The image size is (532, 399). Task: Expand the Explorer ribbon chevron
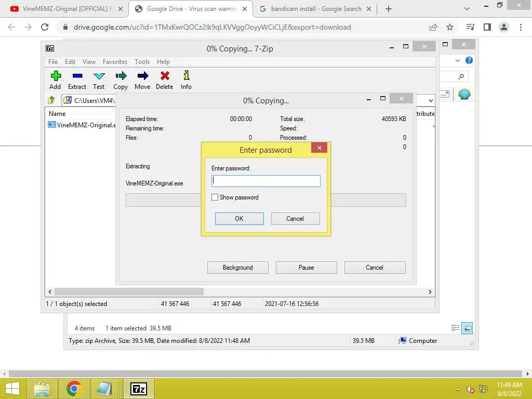(457, 61)
